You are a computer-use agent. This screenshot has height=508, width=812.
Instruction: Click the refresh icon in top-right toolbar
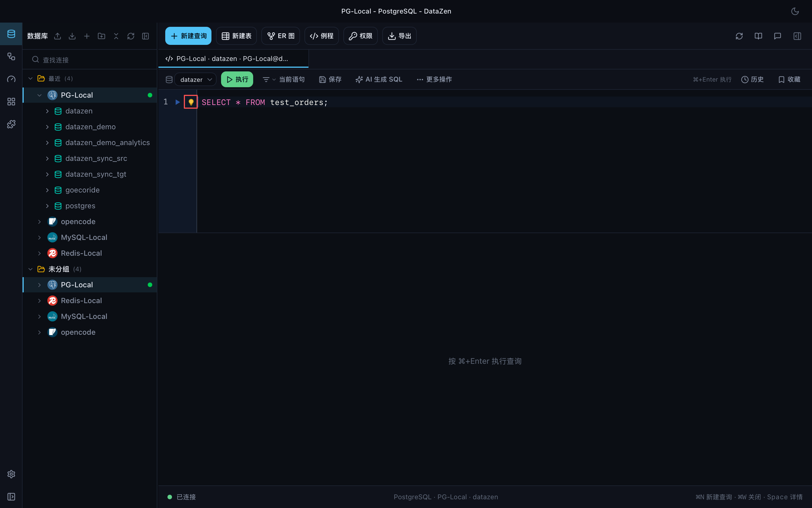coord(739,36)
